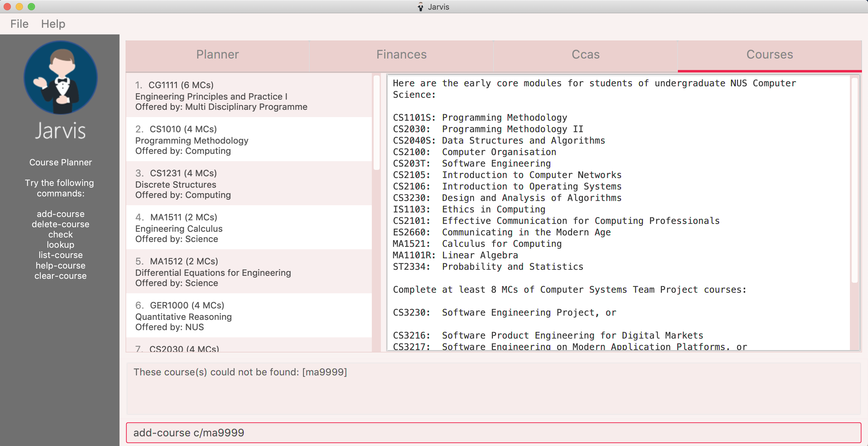Click the MA1101R Linear Algebra line

point(455,255)
